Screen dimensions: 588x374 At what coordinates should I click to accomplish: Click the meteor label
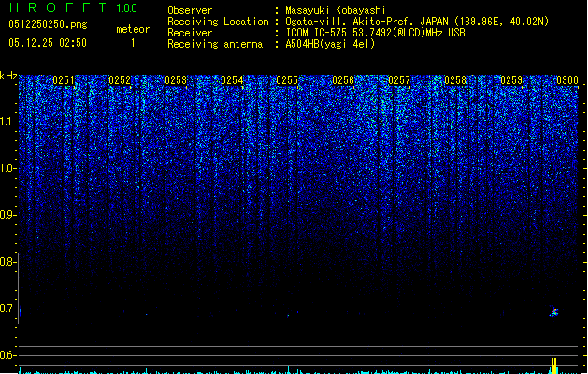pyautogui.click(x=133, y=29)
